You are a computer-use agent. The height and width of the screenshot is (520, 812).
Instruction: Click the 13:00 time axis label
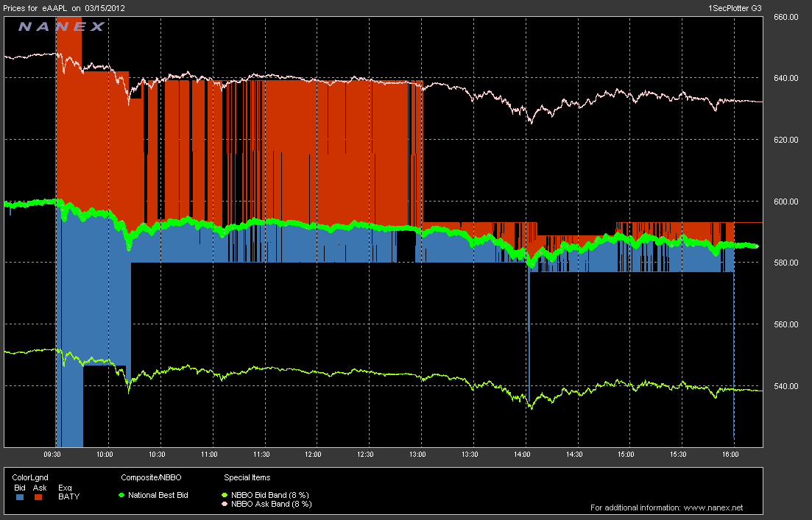pos(417,455)
